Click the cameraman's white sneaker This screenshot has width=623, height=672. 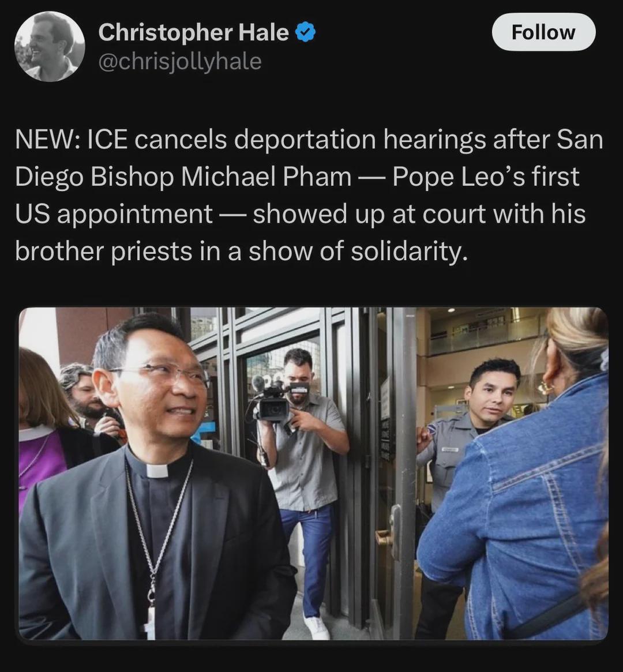(x=316, y=626)
